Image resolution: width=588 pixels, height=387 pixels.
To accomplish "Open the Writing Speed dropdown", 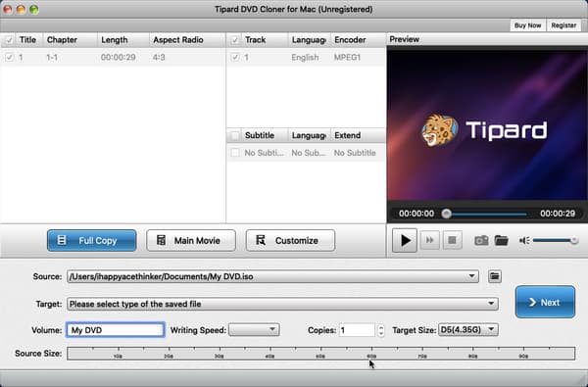I will (254, 330).
